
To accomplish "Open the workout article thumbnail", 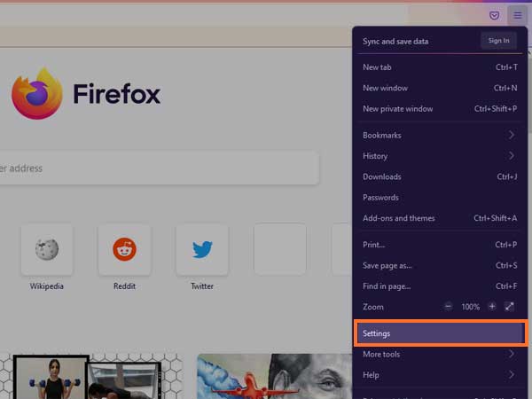I will [51, 377].
